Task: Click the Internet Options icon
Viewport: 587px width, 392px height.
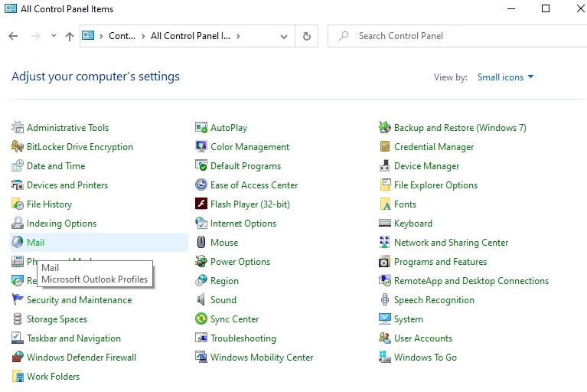Action: [x=201, y=223]
